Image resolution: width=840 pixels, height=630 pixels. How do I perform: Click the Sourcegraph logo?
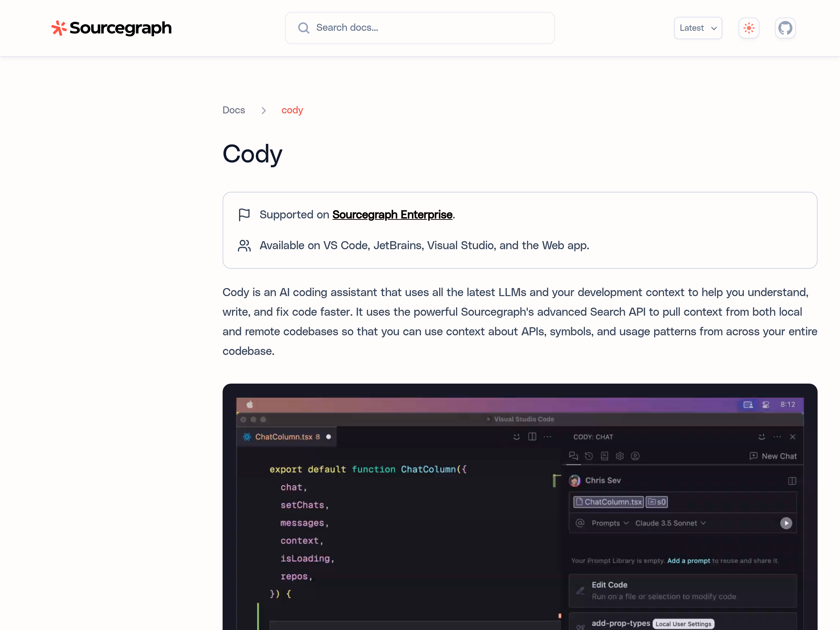111,28
